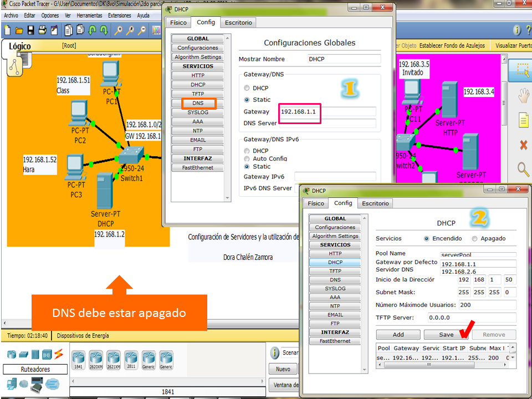Save the file with the floppy disk icon
Image resolution: width=532 pixels, height=399 pixels.
click(30, 30)
